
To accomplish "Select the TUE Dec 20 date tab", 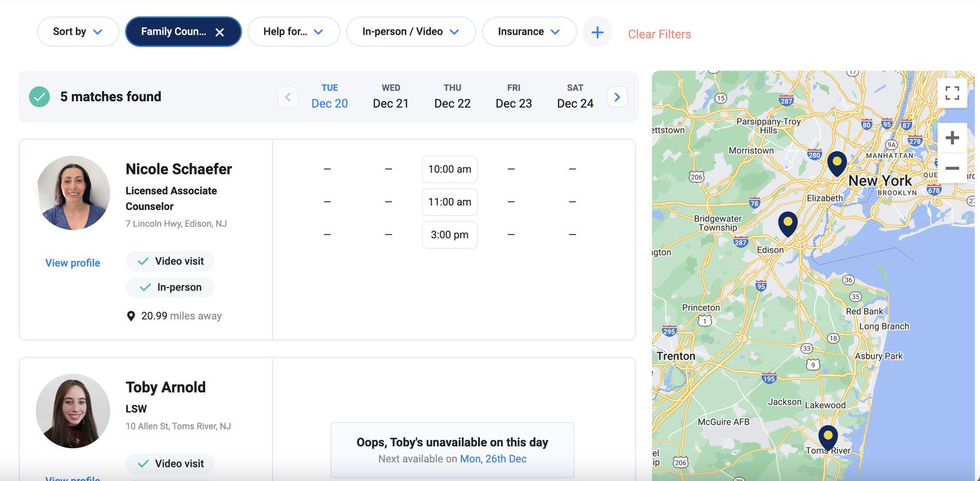I will [x=329, y=96].
